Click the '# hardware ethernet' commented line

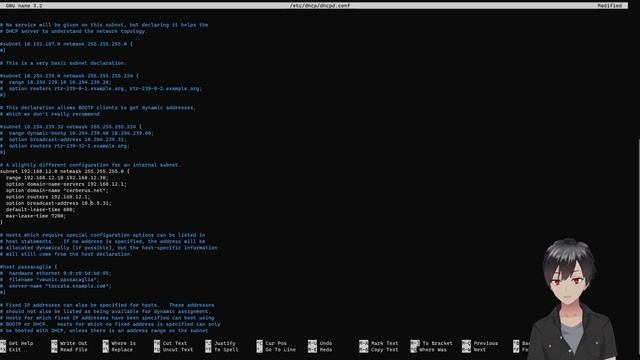point(56,273)
